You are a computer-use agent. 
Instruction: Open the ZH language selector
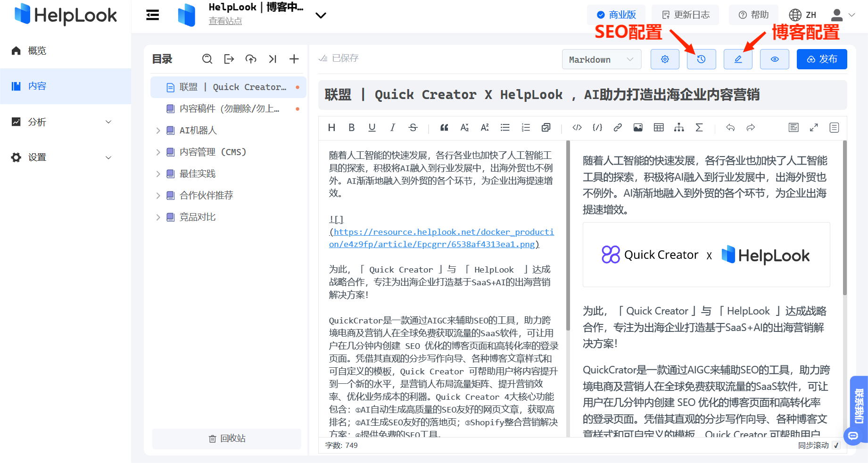tap(802, 15)
